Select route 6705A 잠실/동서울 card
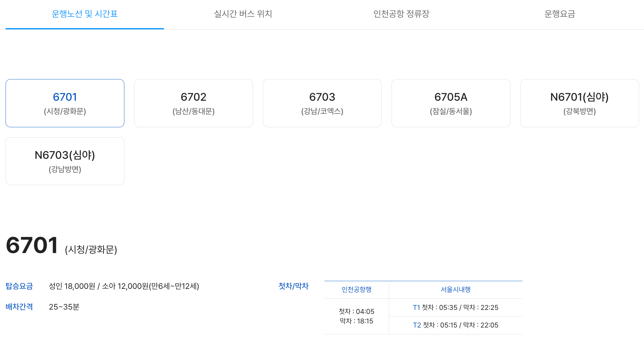This screenshot has height=338, width=644. pos(451,103)
